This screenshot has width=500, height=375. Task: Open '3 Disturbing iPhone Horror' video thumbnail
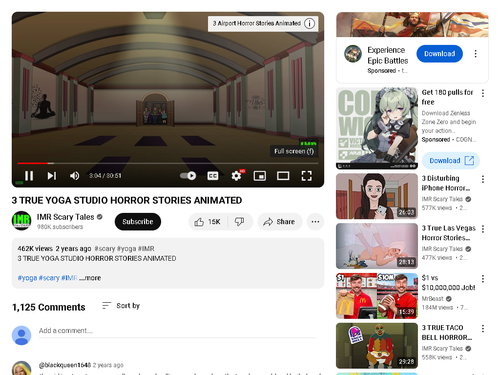click(377, 196)
